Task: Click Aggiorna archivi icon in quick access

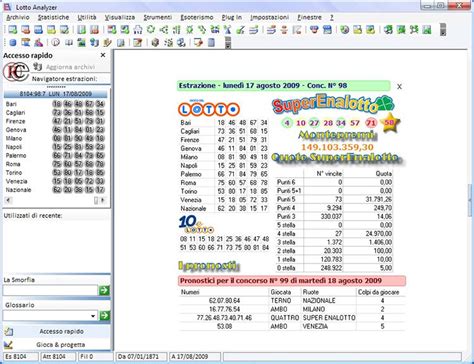Action: [37, 67]
